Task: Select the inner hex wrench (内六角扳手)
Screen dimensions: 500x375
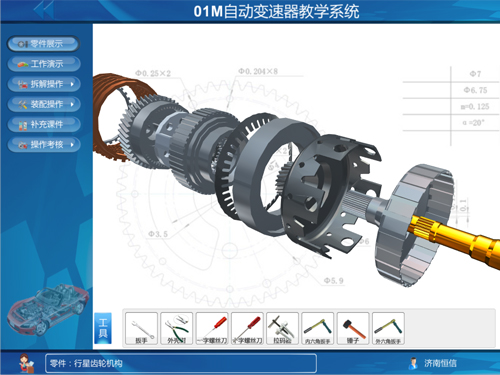Action: [x=318, y=328]
